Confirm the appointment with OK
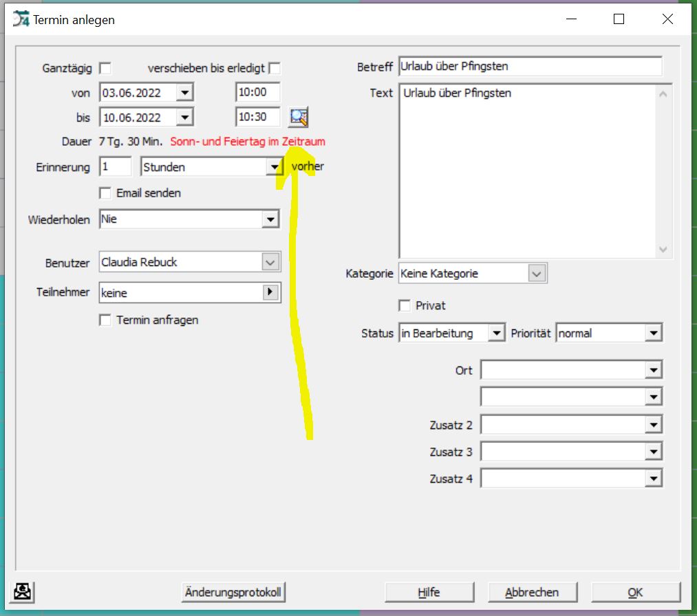The height and width of the screenshot is (616, 697). tap(635, 592)
